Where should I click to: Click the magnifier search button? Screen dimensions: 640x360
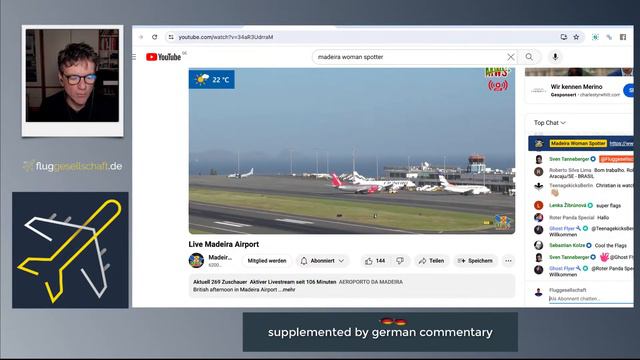tap(529, 57)
